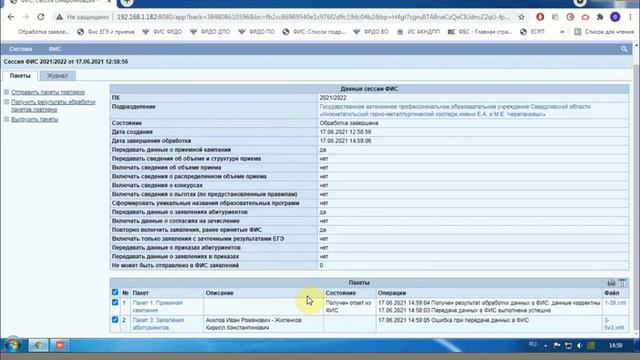Open bookmark 'ФИС ФРДО'
Screen dimensions: 640x360
[x=162, y=31]
